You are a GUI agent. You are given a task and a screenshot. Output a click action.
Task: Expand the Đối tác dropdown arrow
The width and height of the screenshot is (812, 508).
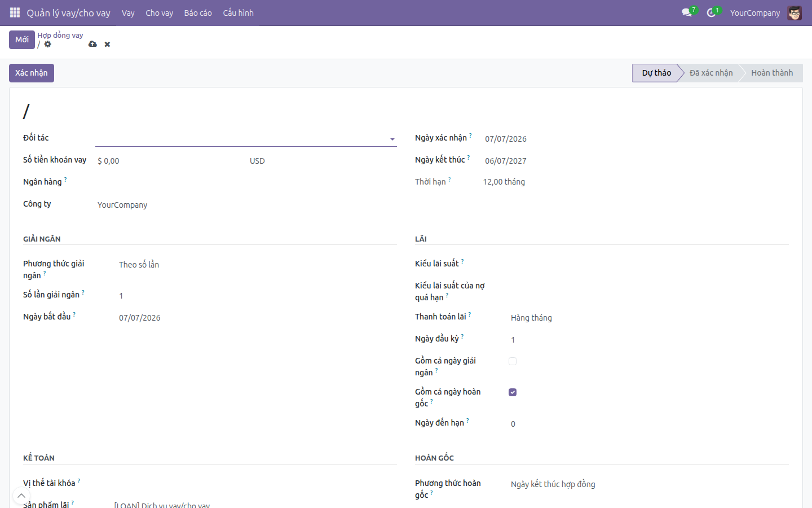point(392,139)
